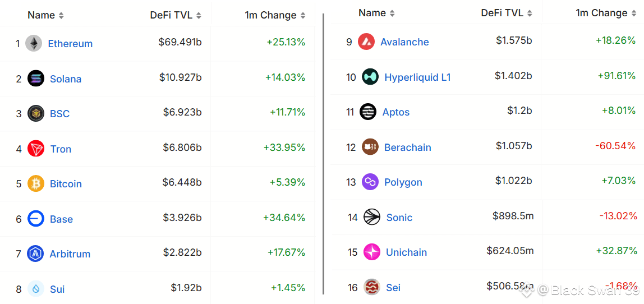Sort left table by 1m Change arrows

click(303, 16)
